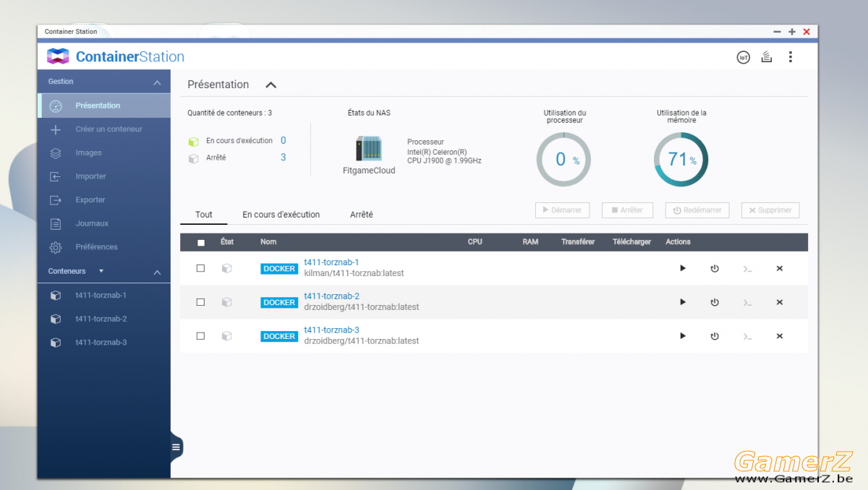
Task: Click the green running containers cube icon
Action: coord(193,142)
